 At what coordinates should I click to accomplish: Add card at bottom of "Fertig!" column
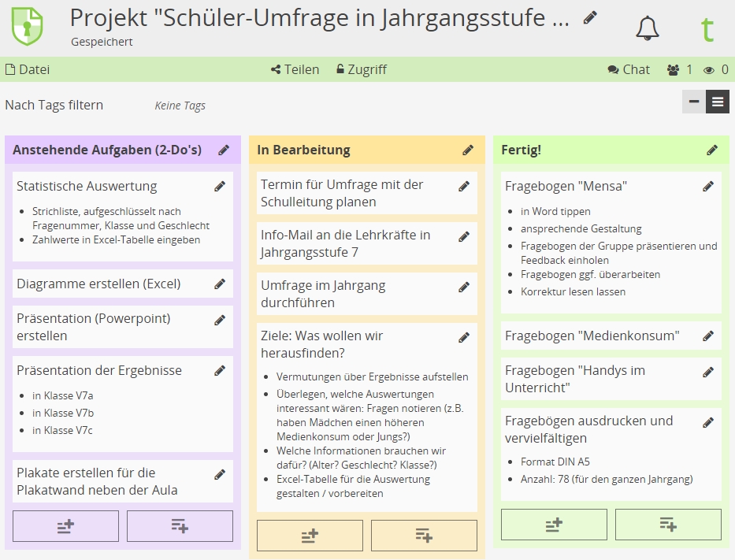click(668, 525)
